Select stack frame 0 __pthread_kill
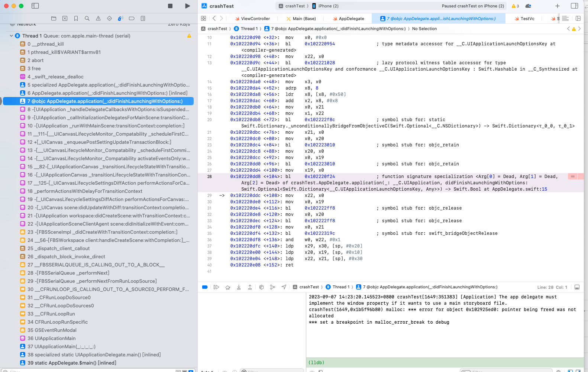Screen dimensions: 588x372 [46, 44]
